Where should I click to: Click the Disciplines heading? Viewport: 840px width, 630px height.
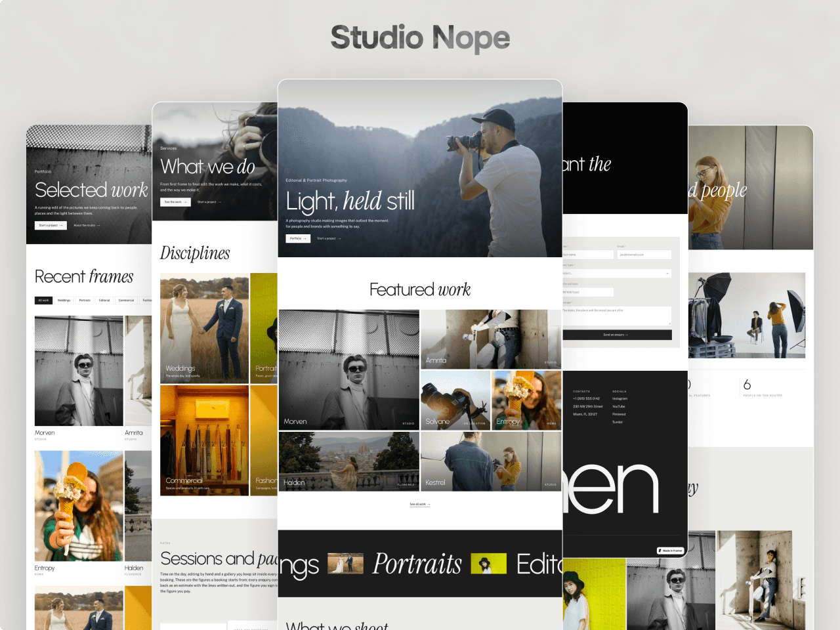[195, 253]
